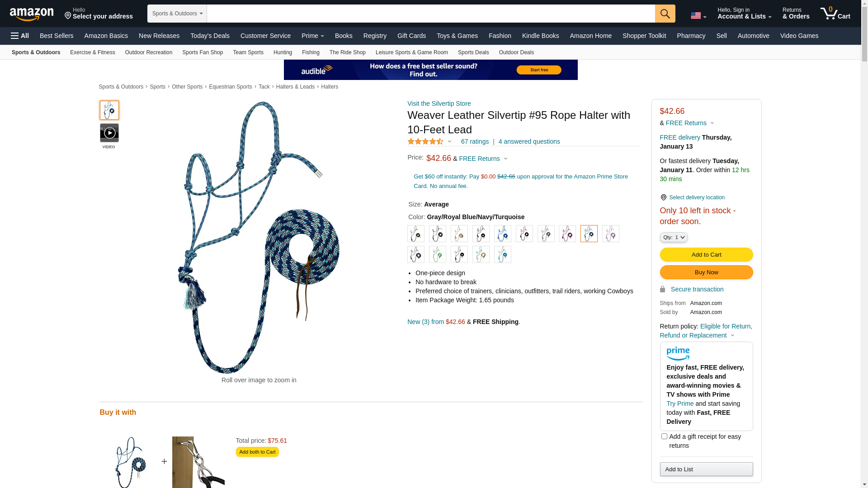Expand the Add to List dropdown
Viewport: 868px width, 488px height.
coord(706,469)
